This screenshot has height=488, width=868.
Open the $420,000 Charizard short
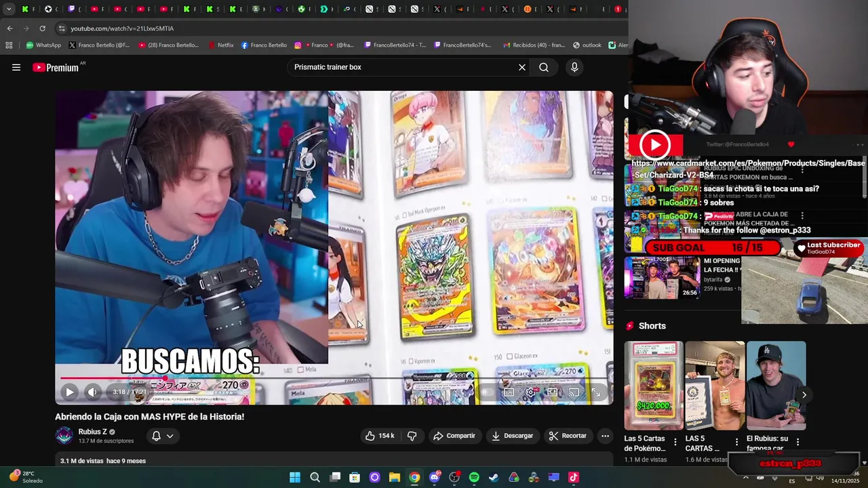click(654, 385)
